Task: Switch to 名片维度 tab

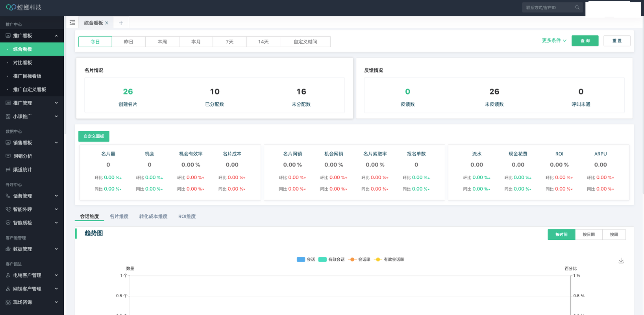Action: [119, 217]
